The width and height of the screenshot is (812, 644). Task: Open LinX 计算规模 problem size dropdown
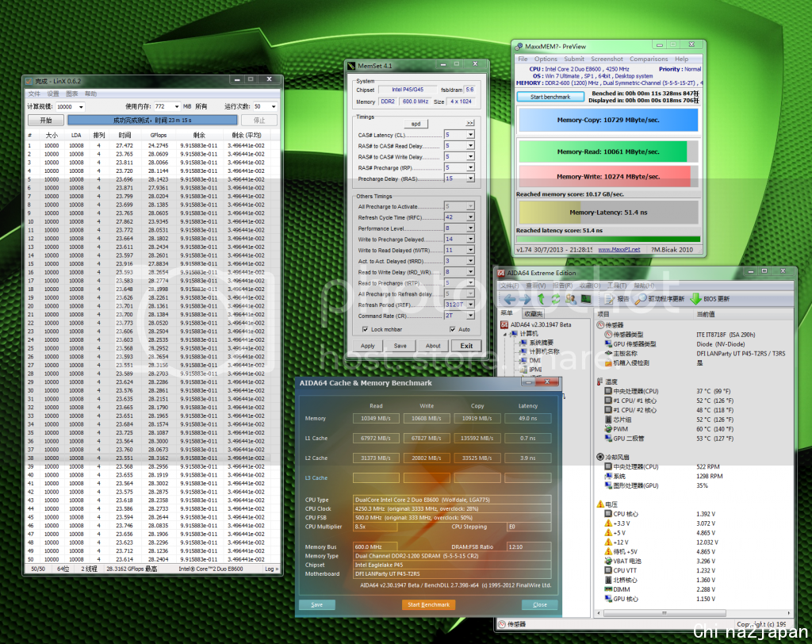pyautogui.click(x=81, y=107)
